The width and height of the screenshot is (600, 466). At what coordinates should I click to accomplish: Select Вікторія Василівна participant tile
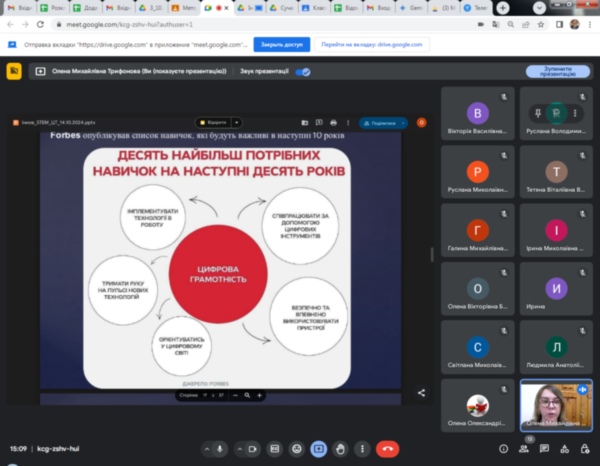click(478, 121)
